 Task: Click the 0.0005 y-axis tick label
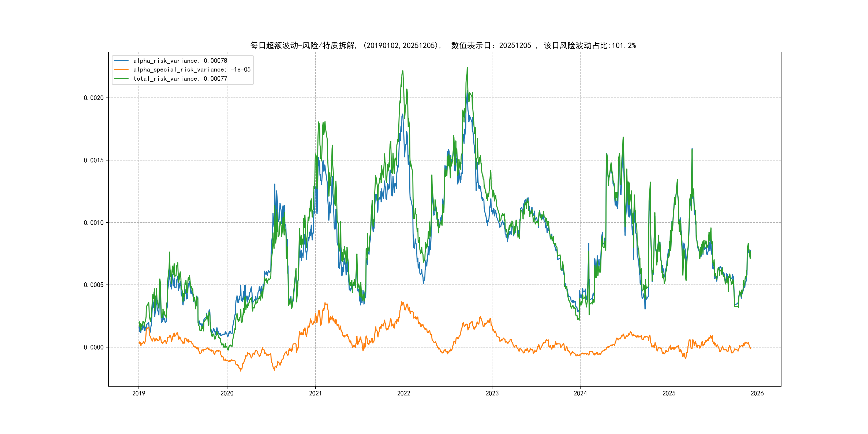click(x=94, y=285)
